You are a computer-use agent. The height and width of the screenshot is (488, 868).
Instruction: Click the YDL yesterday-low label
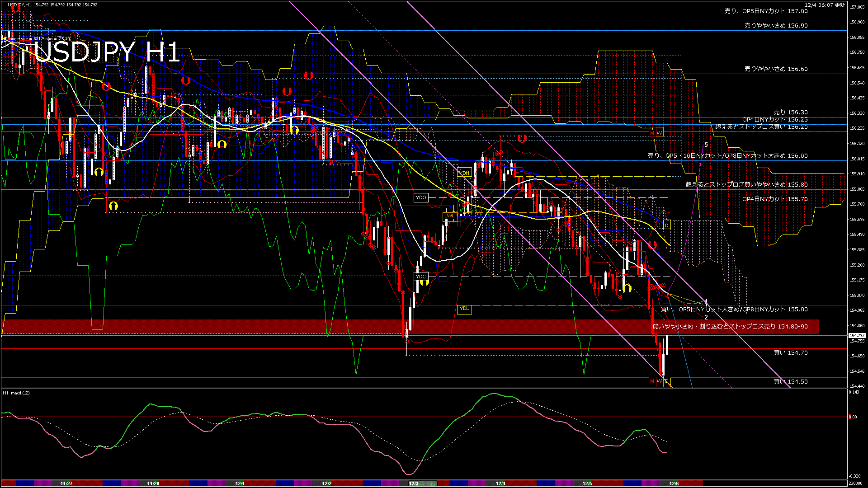point(464,309)
